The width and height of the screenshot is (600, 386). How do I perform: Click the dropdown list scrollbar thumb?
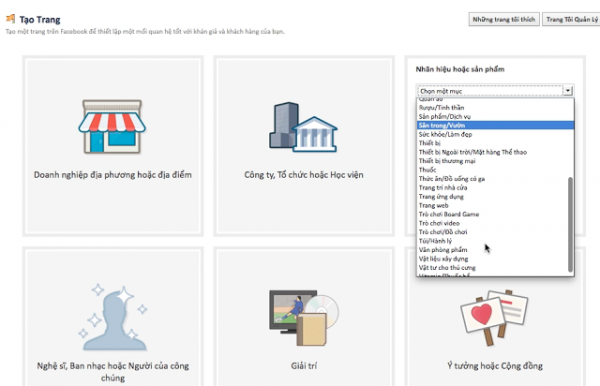tap(571, 225)
